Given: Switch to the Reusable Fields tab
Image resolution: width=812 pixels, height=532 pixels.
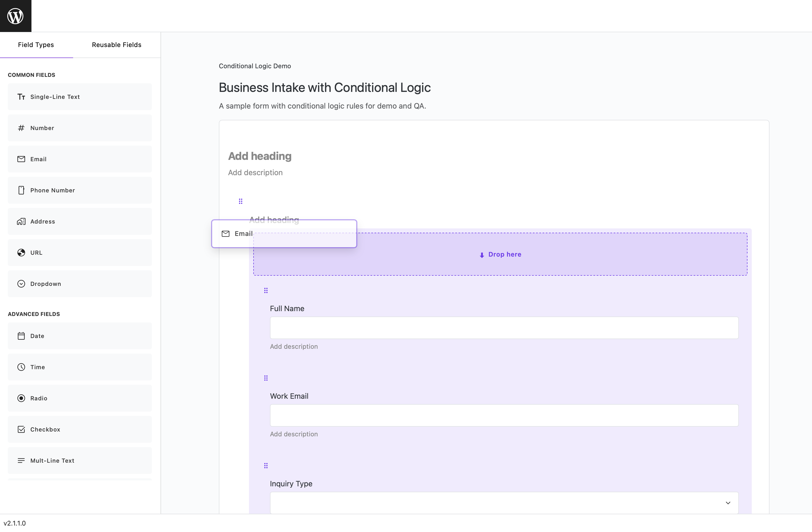Looking at the screenshot, I should (x=116, y=45).
